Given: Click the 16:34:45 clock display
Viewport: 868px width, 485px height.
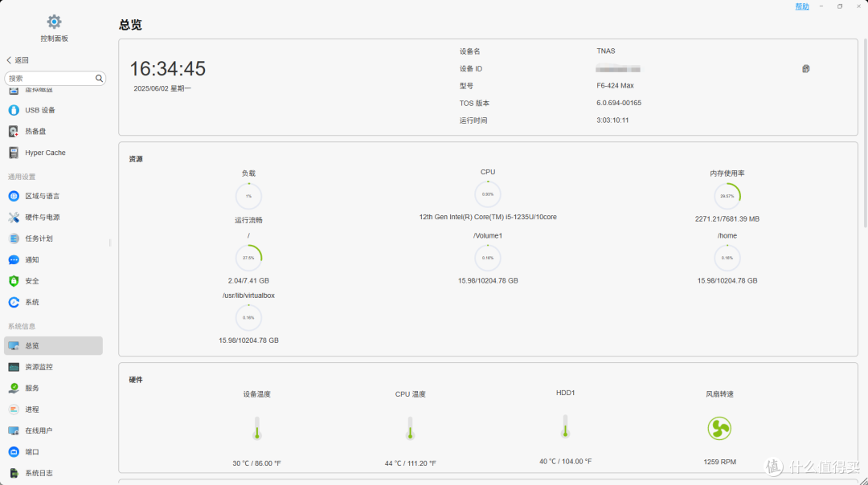Looking at the screenshot, I should [x=168, y=68].
